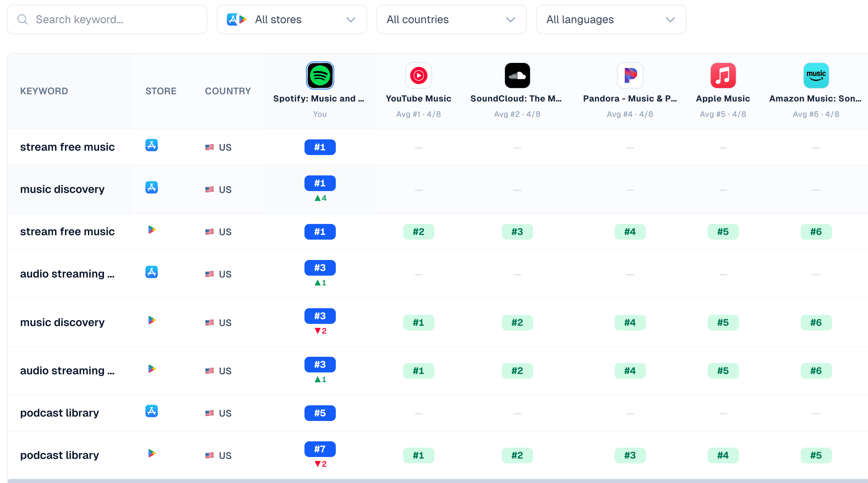Screen dimensions: 868x483
Task: Click Spotify #1 badge in first stream free music row
Action: coord(320,147)
